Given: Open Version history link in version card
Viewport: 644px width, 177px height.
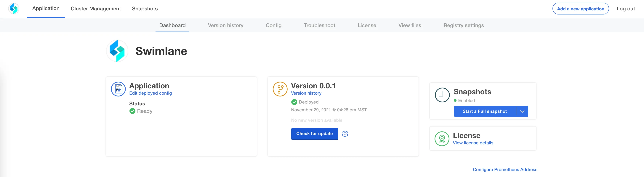Looking at the screenshot, I should point(306,93).
